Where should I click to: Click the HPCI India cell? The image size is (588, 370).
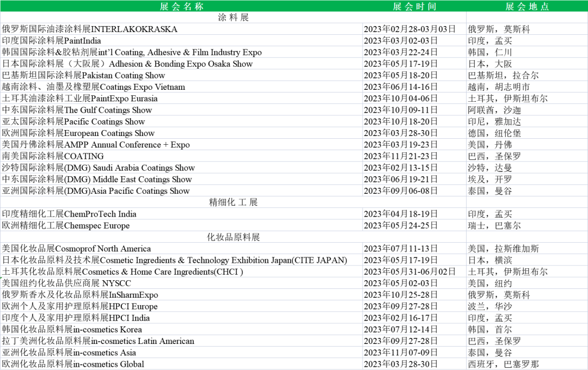click(x=181, y=318)
